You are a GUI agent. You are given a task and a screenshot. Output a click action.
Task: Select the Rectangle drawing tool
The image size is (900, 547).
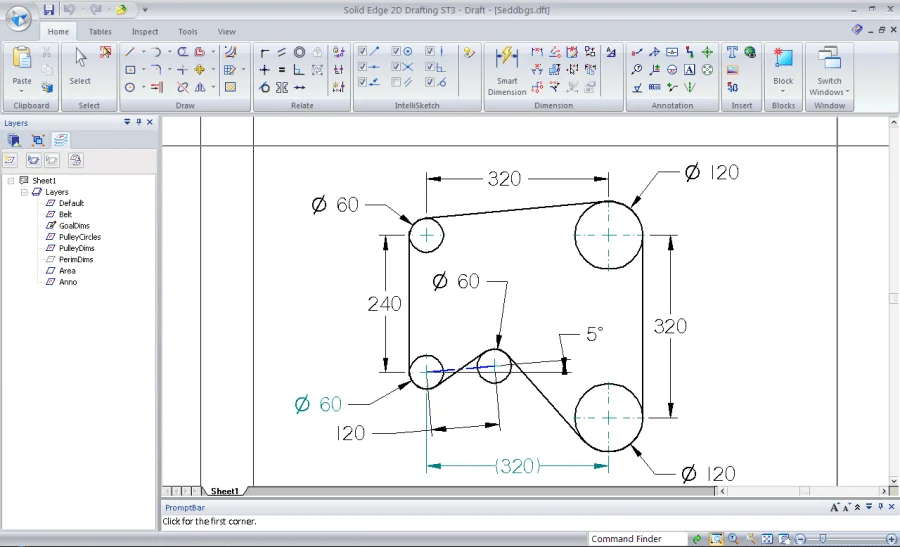click(130, 70)
